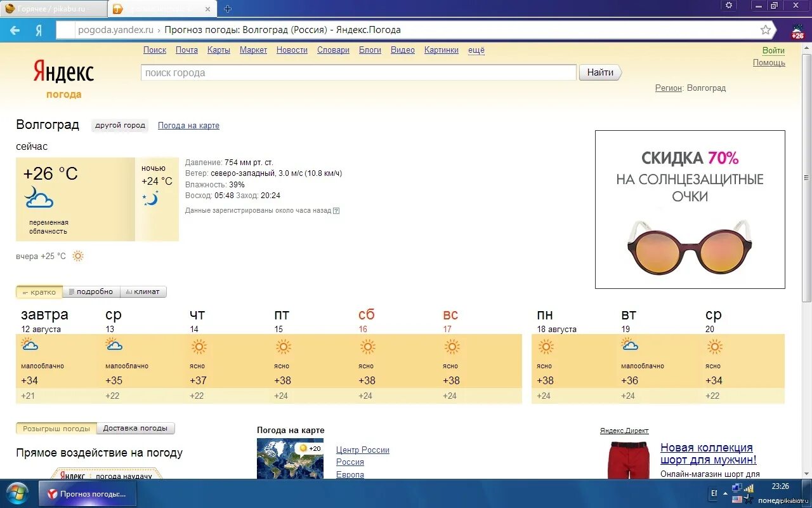The image size is (812, 508).
Task: Open the 'Помощь' help link
Action: [x=769, y=63]
